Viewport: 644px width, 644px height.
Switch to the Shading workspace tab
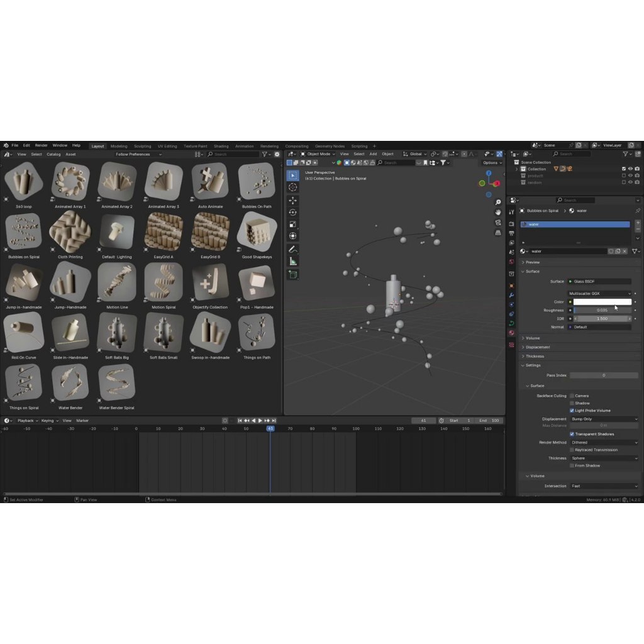[x=221, y=146]
